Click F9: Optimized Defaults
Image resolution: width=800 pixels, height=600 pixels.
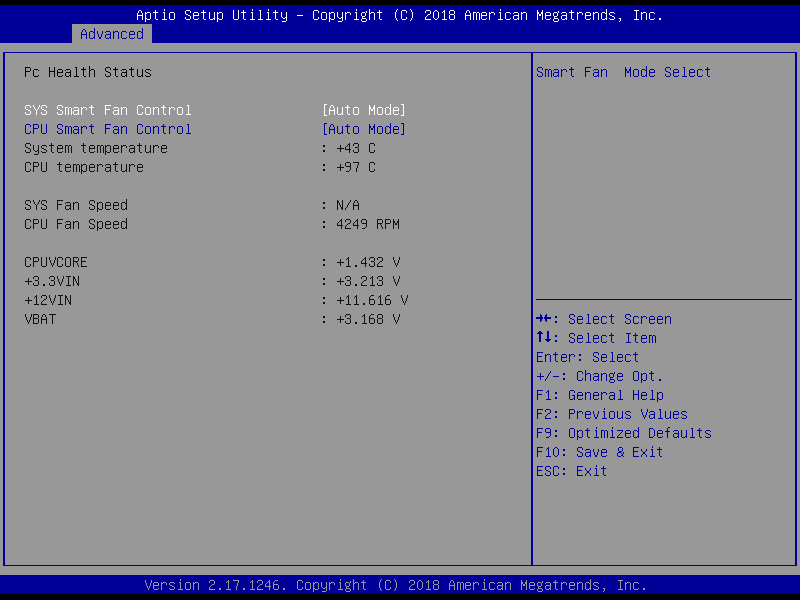(x=624, y=433)
